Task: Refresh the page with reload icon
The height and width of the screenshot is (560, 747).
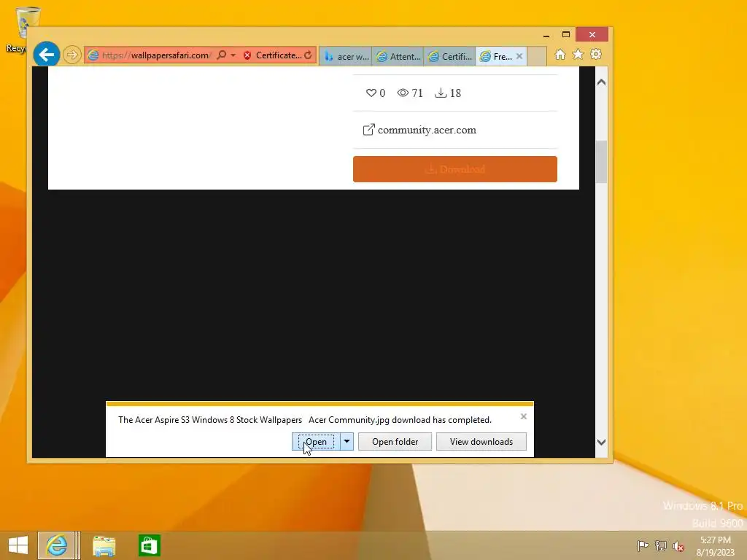Action: pyautogui.click(x=309, y=55)
